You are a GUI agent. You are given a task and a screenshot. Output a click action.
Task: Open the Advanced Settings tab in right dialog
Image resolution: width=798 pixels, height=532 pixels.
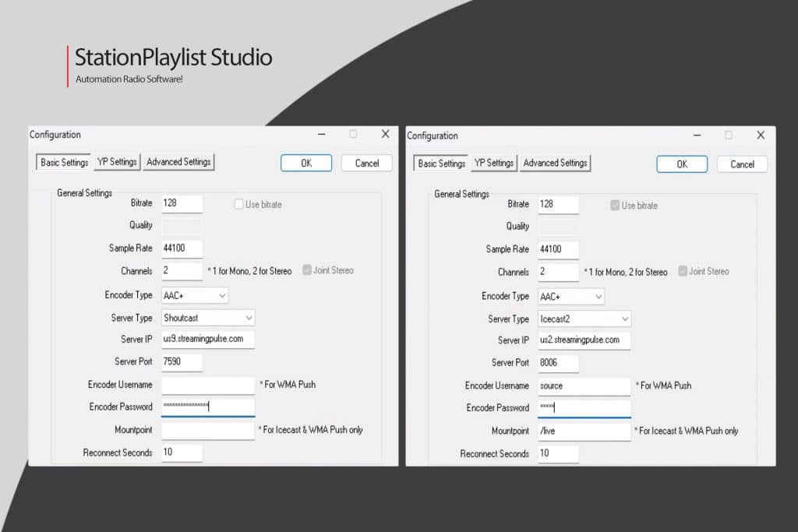tap(555, 164)
